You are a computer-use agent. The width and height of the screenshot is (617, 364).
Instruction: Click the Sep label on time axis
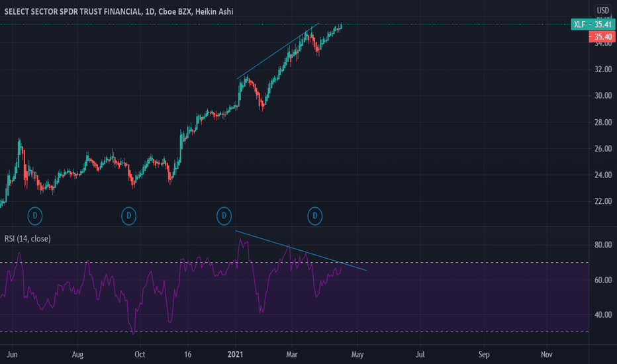coord(484,355)
